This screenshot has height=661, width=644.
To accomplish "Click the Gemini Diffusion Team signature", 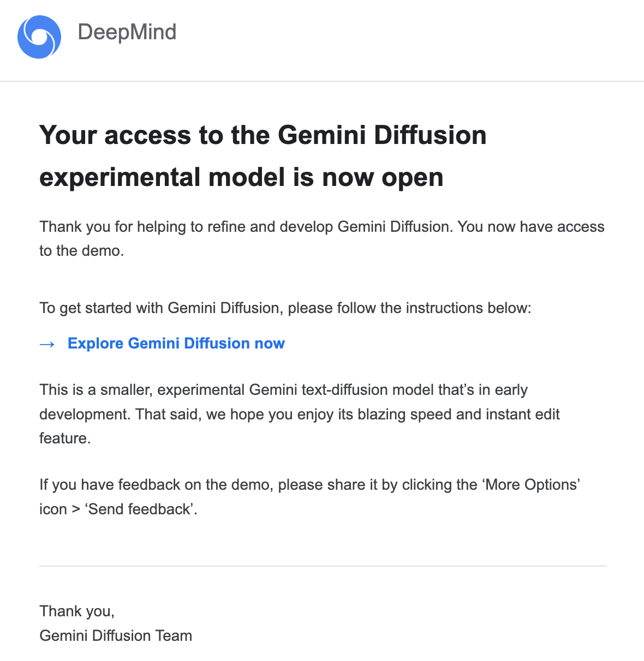I will 116,636.
